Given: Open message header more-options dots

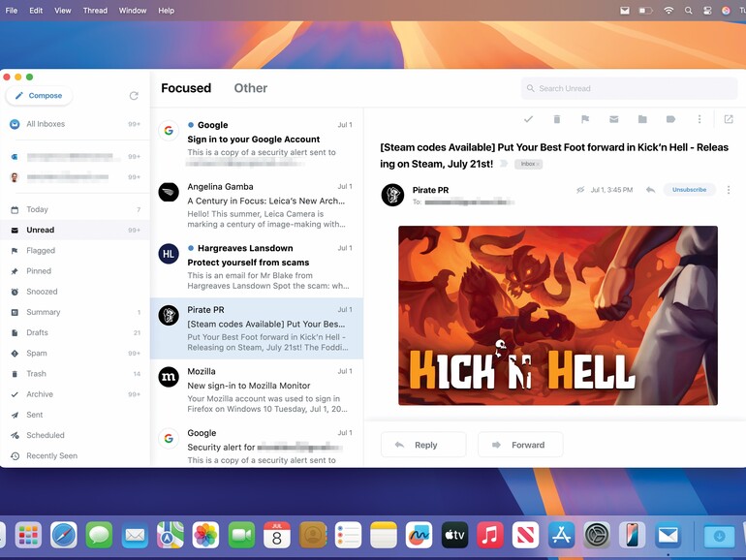Looking at the screenshot, I should 729,190.
